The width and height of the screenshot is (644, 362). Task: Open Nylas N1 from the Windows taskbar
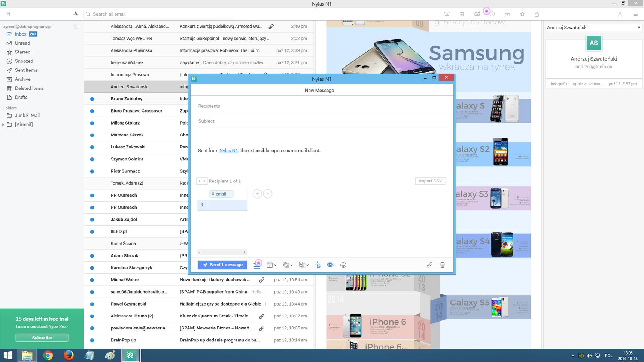click(x=130, y=355)
